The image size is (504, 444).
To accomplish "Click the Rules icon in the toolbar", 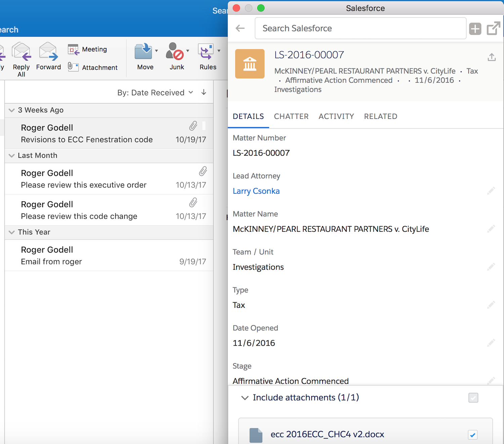I will click(x=206, y=51).
